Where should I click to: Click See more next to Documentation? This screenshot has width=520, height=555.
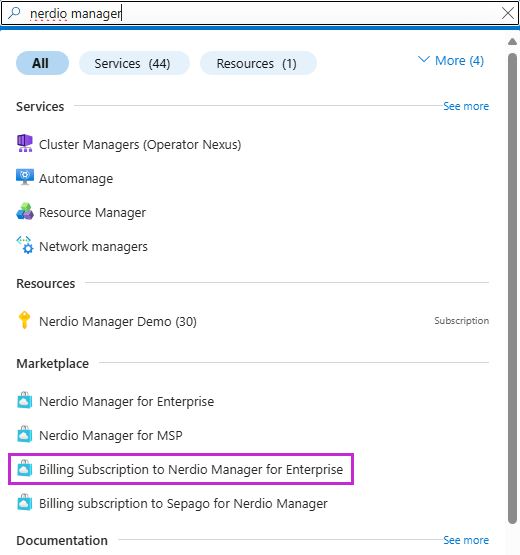pos(466,540)
